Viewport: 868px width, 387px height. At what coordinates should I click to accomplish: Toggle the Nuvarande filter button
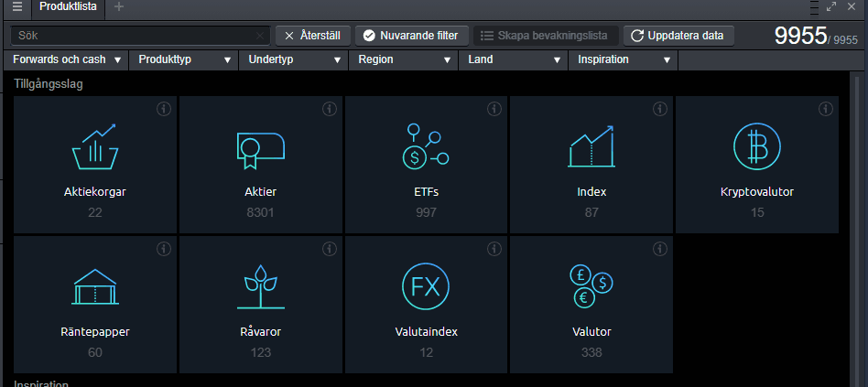412,36
